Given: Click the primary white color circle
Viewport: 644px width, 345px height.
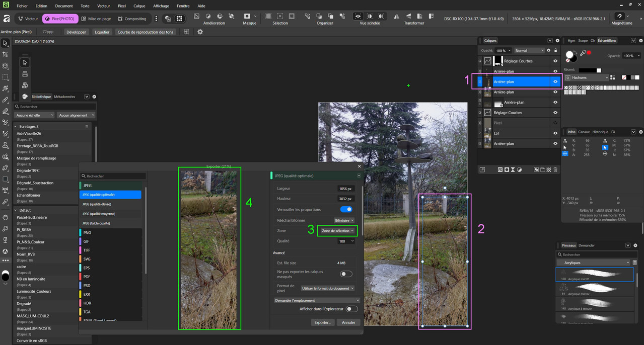Looking at the screenshot, I should [569, 54].
